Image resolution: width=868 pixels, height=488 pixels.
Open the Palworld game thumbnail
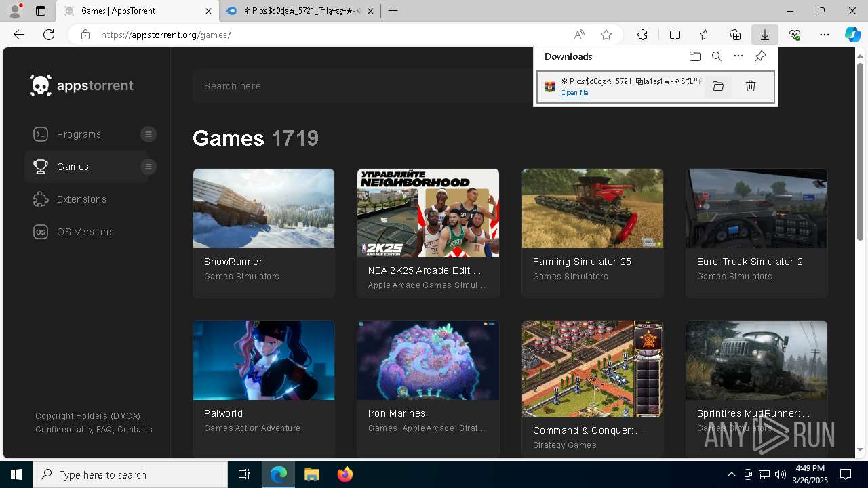pyautogui.click(x=264, y=360)
